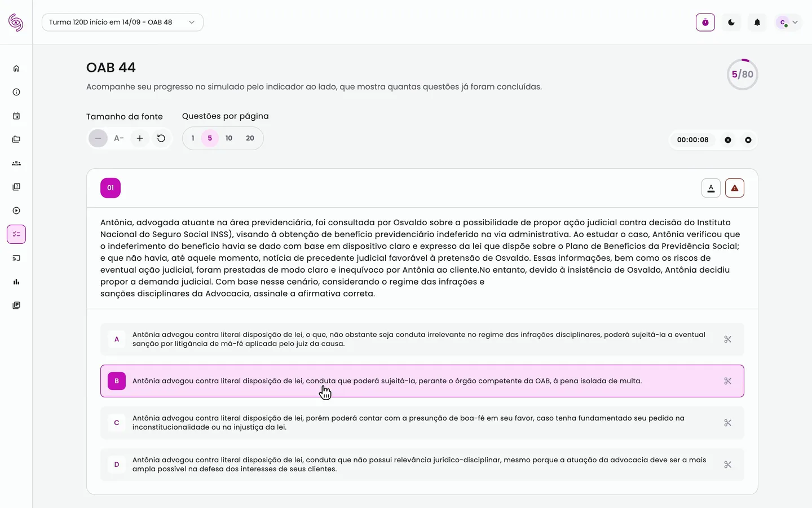
Task: Pause the exam timer
Action: (728, 140)
